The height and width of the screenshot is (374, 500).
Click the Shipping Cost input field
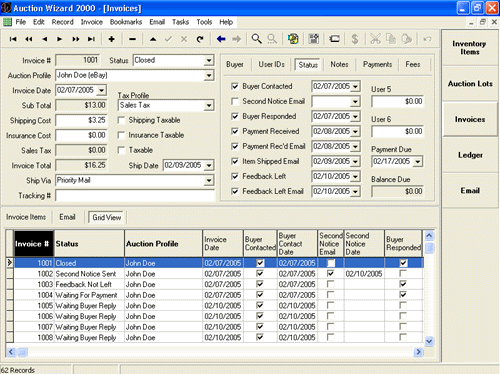(81, 120)
